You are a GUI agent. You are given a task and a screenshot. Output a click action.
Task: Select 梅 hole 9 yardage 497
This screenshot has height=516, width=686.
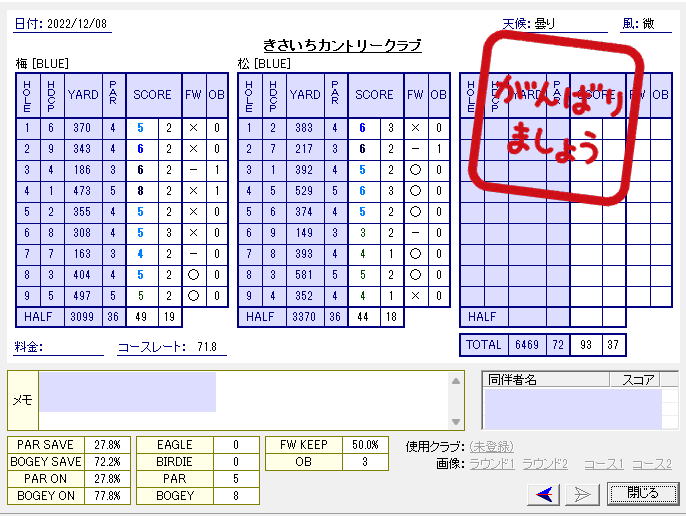pyautogui.click(x=82, y=296)
